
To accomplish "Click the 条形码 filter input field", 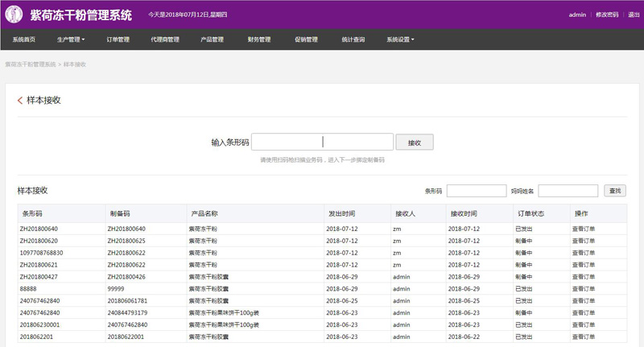I will 476,191.
